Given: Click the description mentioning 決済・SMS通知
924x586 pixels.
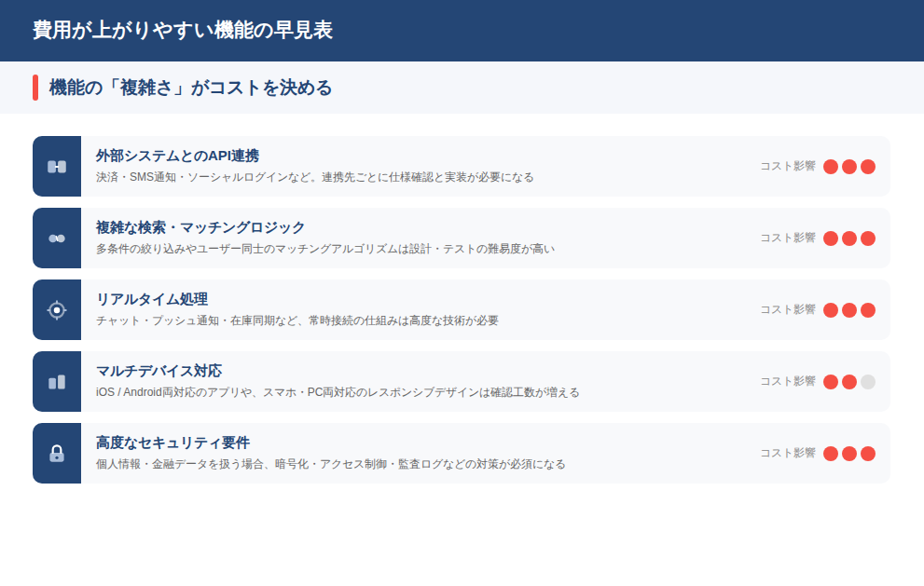Looking at the screenshot, I should click(x=314, y=177).
